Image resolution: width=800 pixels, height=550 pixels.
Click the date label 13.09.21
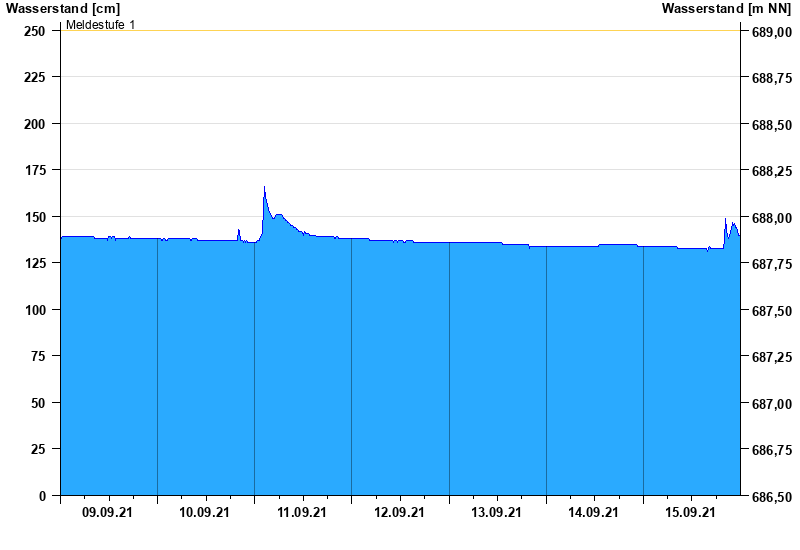click(x=496, y=512)
